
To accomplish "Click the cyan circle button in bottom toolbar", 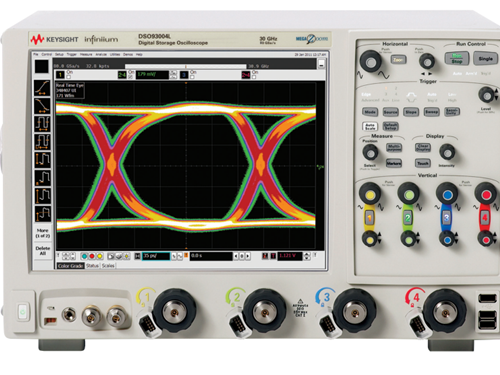I will click(x=84, y=256).
